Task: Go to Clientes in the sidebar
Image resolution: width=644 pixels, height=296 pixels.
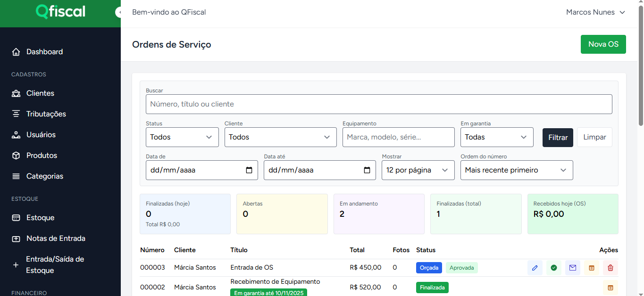Action: click(x=40, y=93)
